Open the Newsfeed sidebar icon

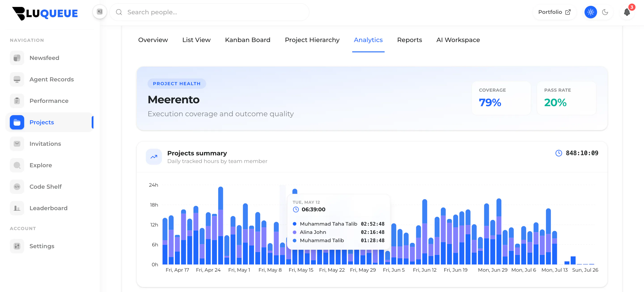click(17, 58)
